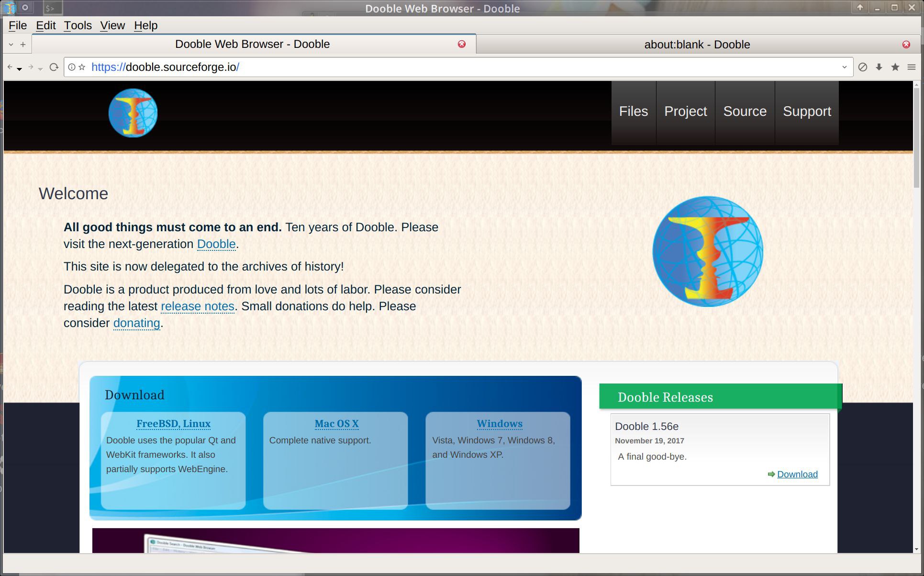Expand the back history dropdown arrow

click(19, 69)
